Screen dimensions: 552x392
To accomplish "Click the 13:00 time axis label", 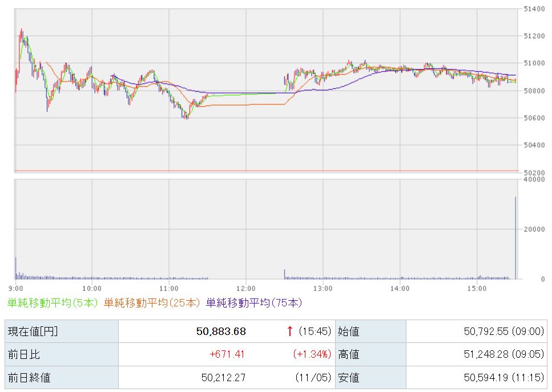I will (x=323, y=288).
